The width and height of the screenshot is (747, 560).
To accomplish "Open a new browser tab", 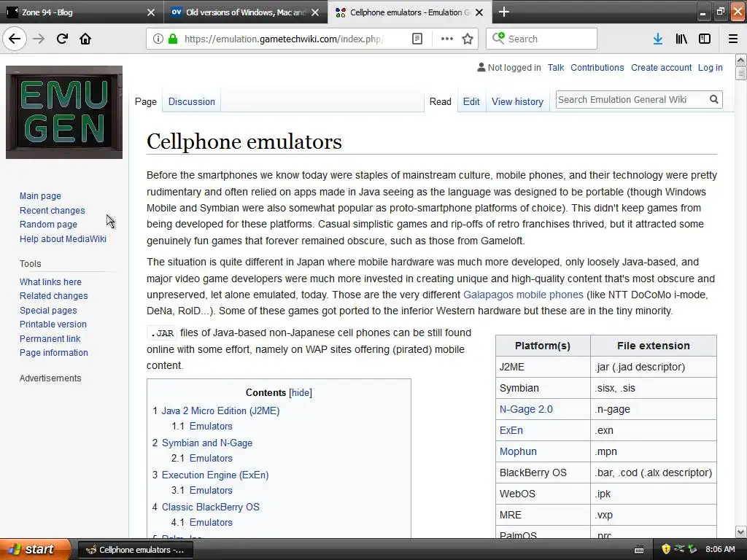I will [x=503, y=12].
